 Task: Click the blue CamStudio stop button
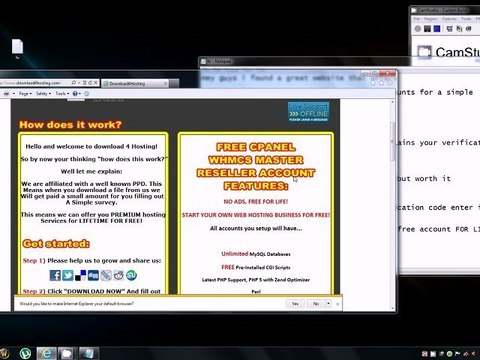[437, 29]
